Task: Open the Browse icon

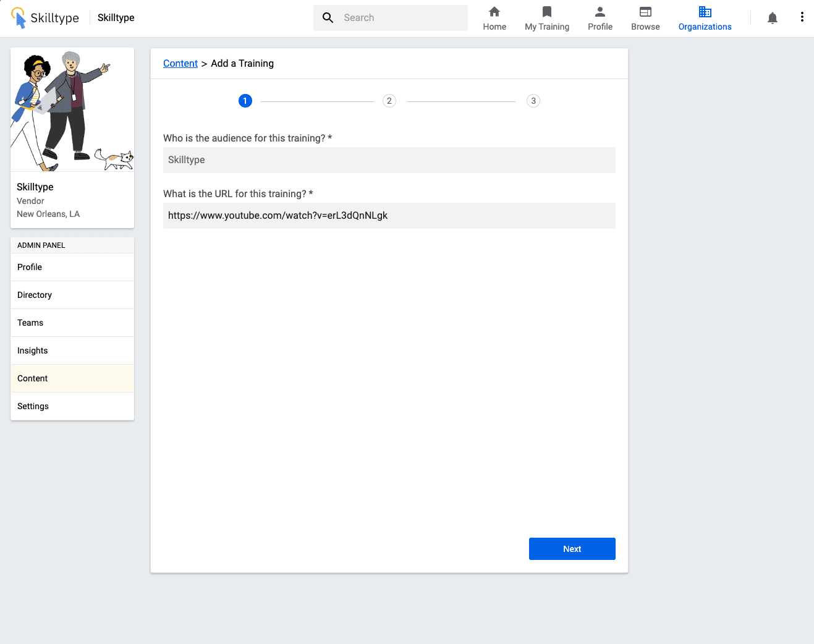Action: tap(645, 12)
